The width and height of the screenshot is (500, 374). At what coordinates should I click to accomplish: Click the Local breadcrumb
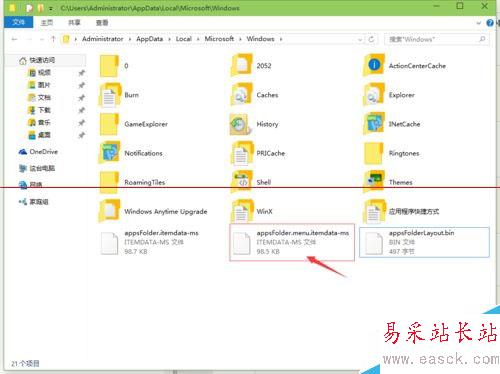[184, 39]
